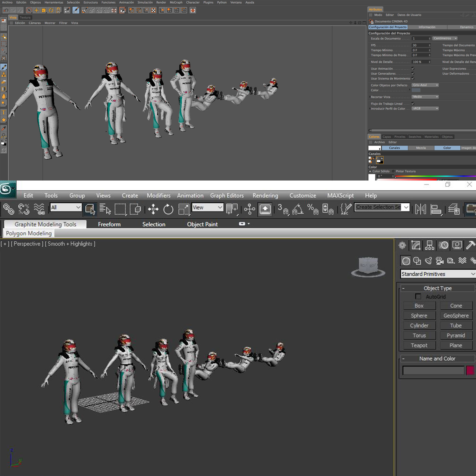Enable the AutoGrid checkbox
This screenshot has width=476, height=476.
pyautogui.click(x=418, y=296)
